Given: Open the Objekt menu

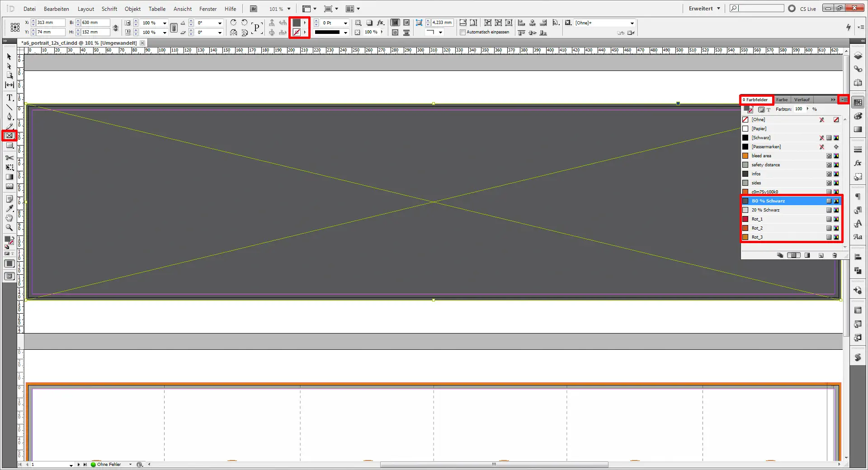Looking at the screenshot, I should coord(132,9).
